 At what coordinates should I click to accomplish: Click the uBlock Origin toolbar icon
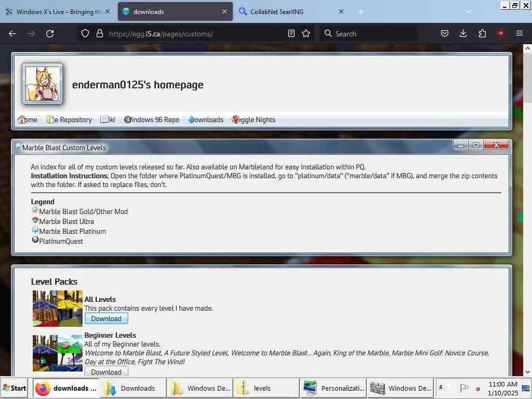[x=500, y=33]
